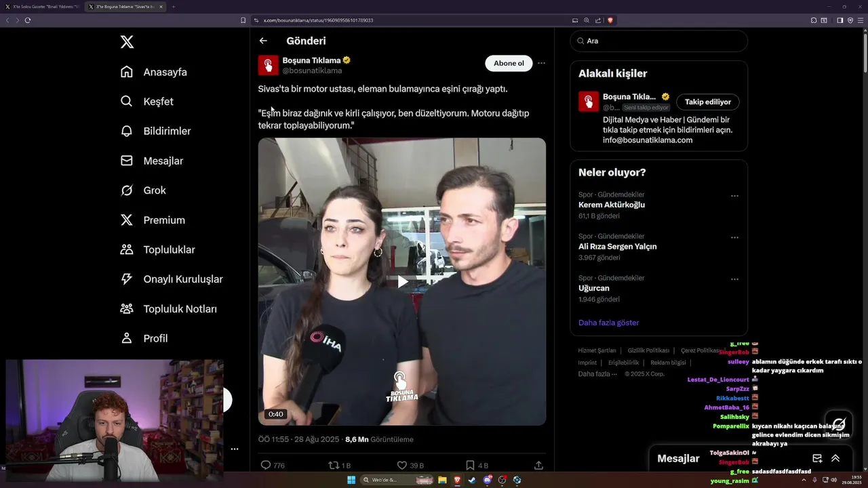Click the zoom icon in the address bar

coord(587,20)
